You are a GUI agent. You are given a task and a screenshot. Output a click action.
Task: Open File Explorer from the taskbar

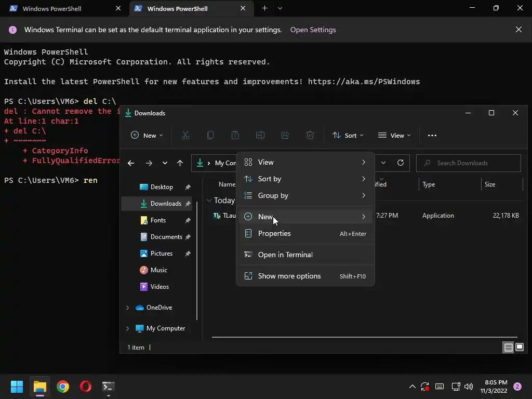(39, 387)
